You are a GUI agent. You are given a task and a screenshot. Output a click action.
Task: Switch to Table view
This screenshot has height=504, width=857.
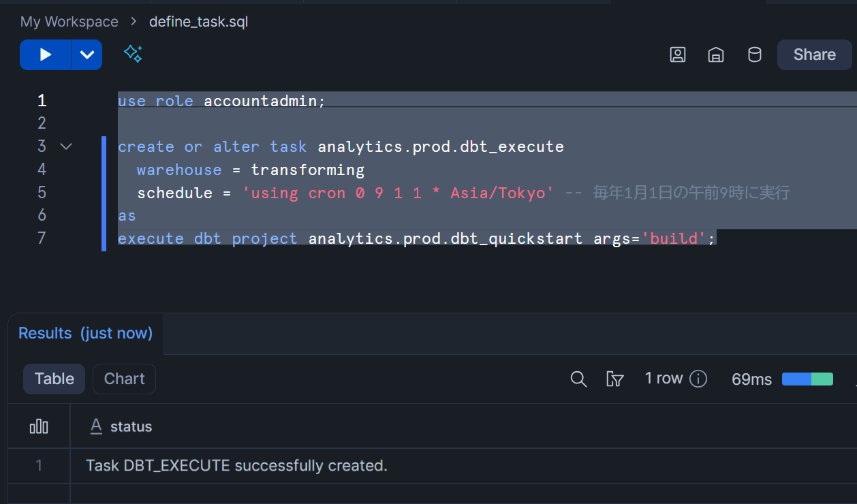[54, 379]
